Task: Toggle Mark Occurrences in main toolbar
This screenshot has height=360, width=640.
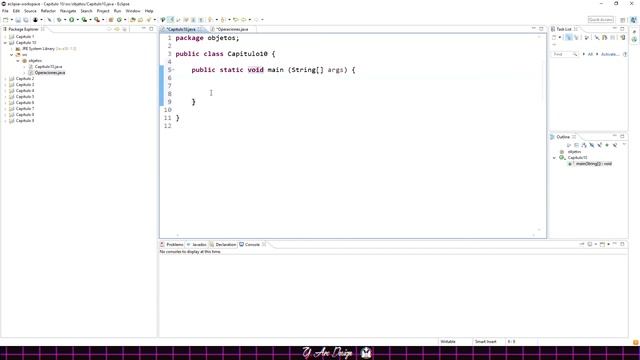Action: point(171,20)
